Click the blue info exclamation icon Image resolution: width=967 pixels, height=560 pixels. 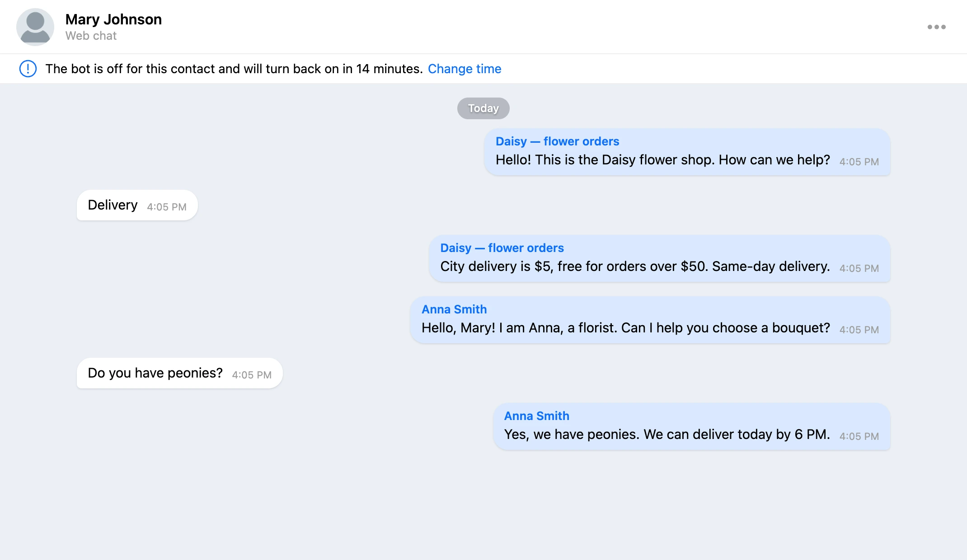point(28,69)
